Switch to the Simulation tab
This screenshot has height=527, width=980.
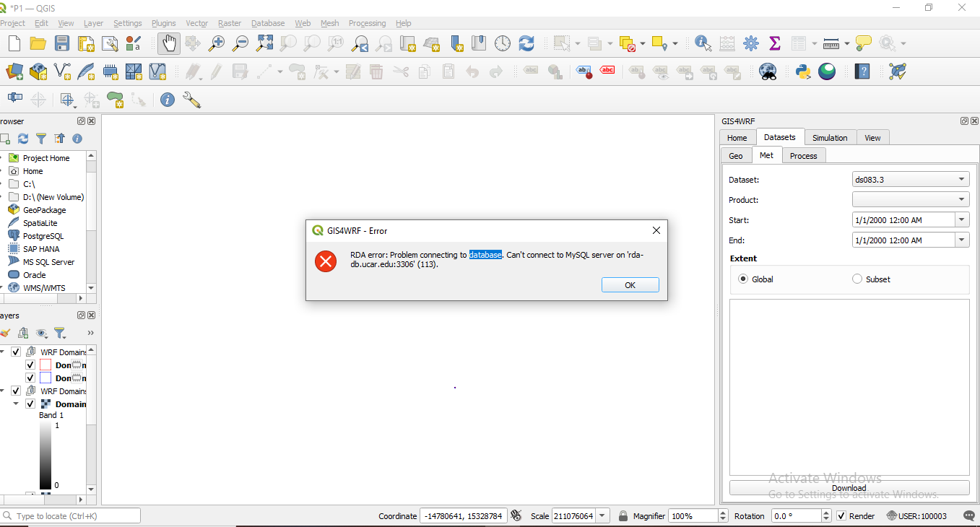[830, 138]
